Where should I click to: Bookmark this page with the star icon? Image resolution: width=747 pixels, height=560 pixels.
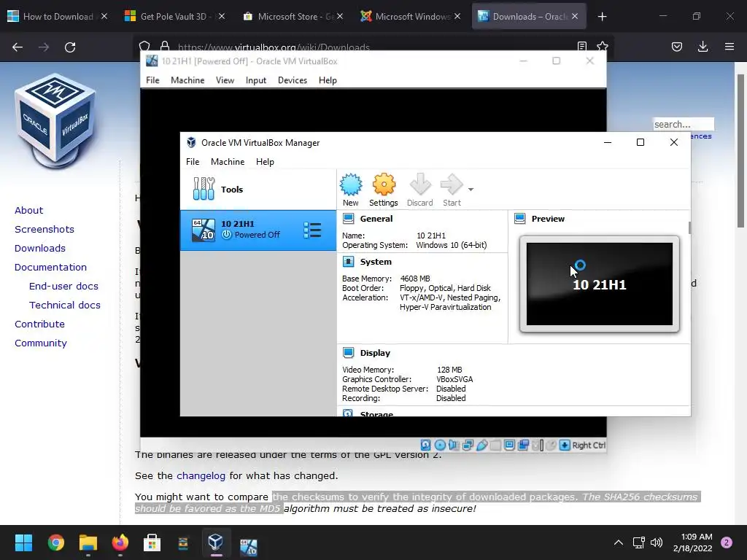pyautogui.click(x=602, y=46)
